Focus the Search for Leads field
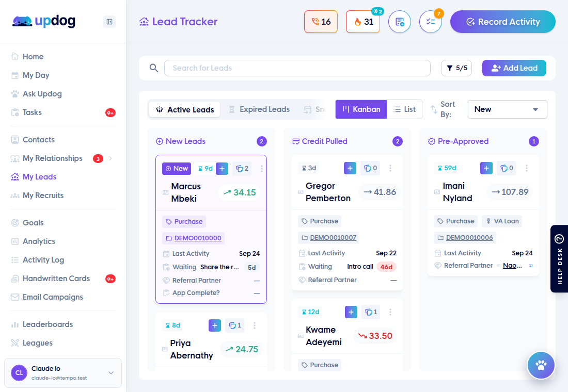This screenshot has height=392, width=568. pos(297,68)
